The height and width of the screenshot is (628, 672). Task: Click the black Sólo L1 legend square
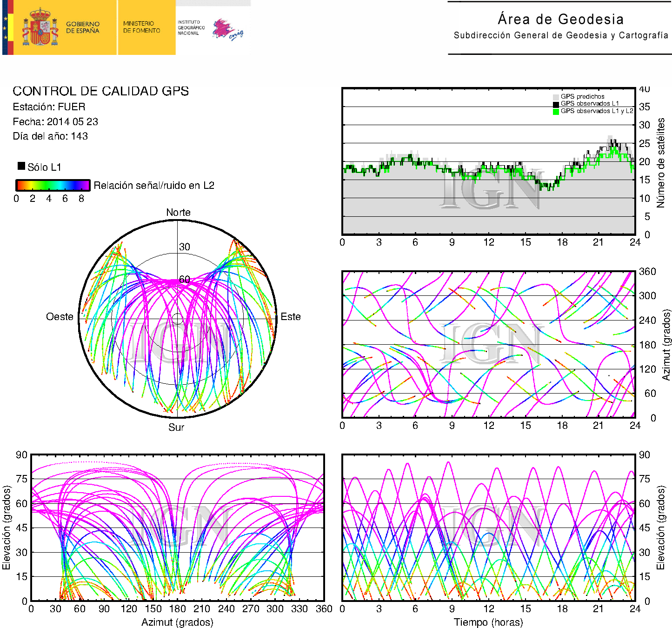point(21,166)
